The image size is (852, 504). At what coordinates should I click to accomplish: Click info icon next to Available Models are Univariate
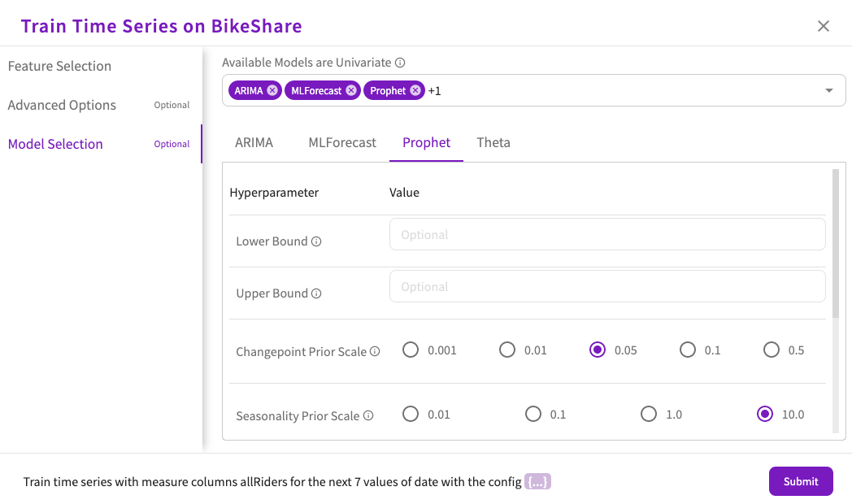[400, 63]
